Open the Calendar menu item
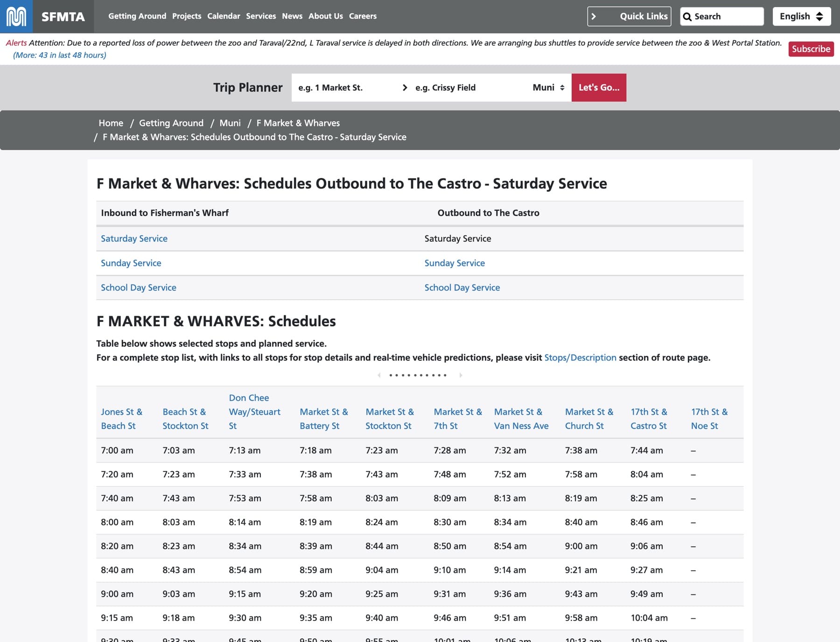 (x=224, y=16)
